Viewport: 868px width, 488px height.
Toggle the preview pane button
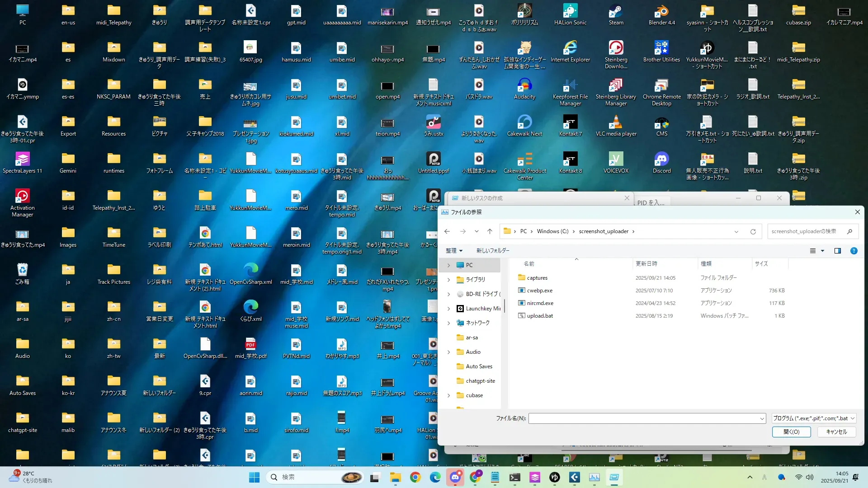[x=837, y=251]
